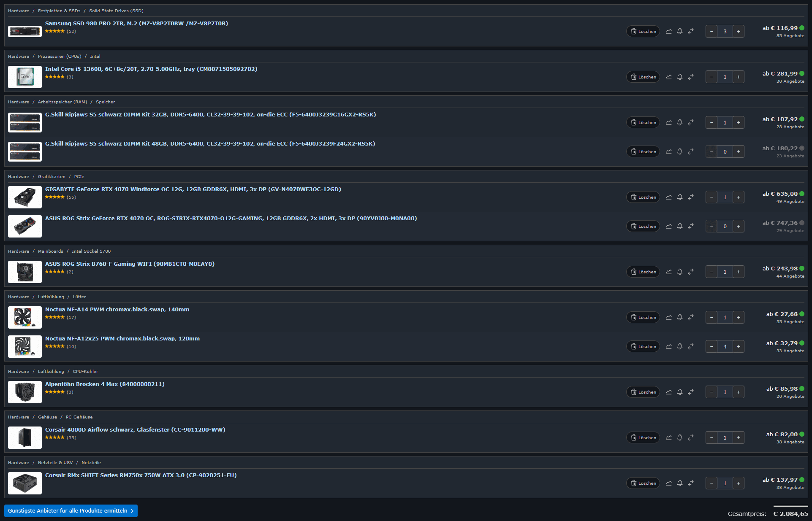Open price chart for Alpenföhn Brocken 4 Max
The width and height of the screenshot is (812, 521).
[x=669, y=392]
